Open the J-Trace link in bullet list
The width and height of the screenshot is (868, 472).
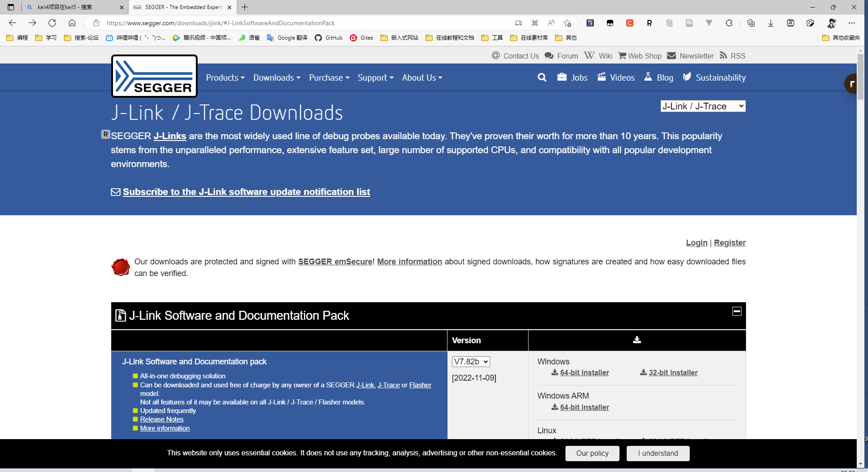(389, 385)
